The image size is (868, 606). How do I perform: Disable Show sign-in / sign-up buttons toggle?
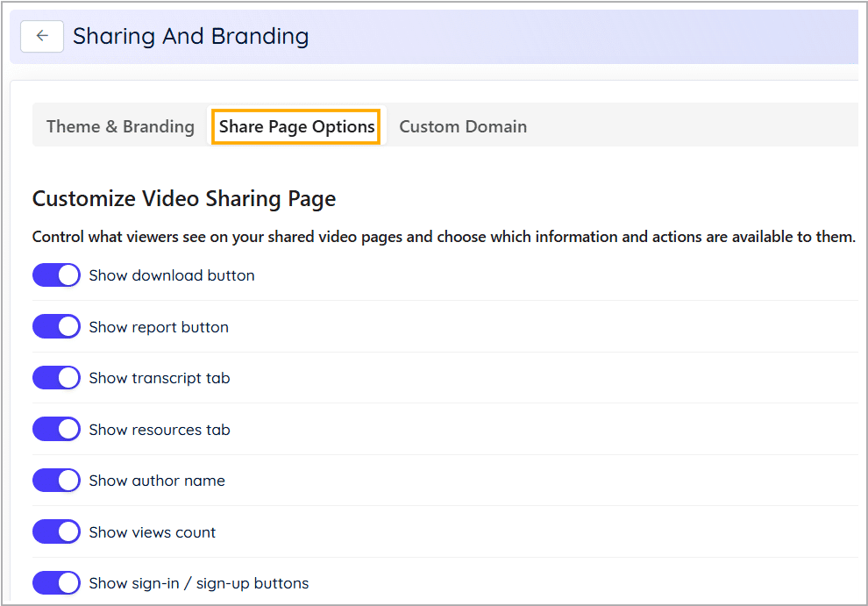pyautogui.click(x=56, y=582)
